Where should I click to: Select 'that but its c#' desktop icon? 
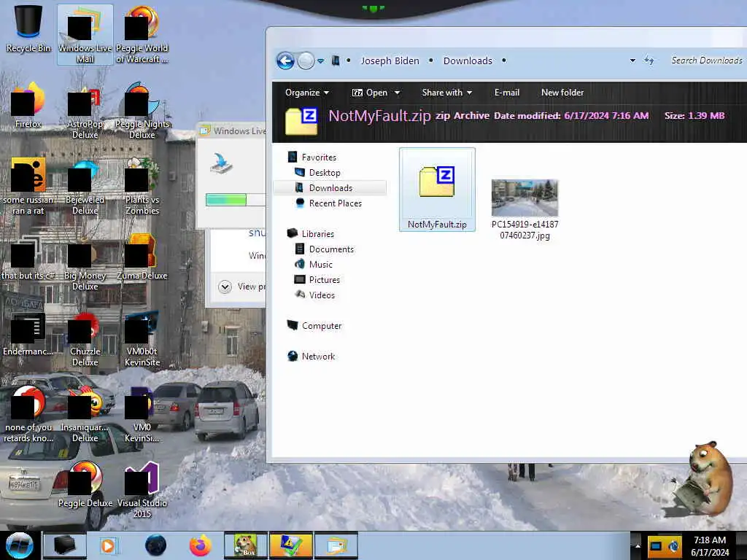point(28,257)
